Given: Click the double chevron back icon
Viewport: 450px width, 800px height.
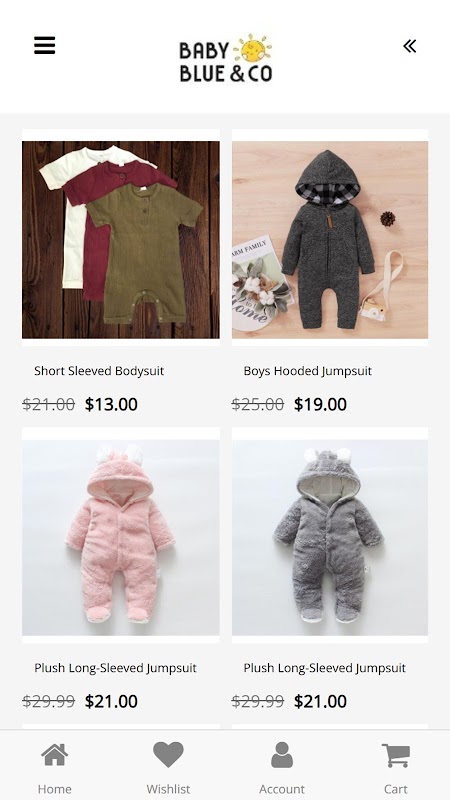Looking at the screenshot, I should pyautogui.click(x=409, y=46).
